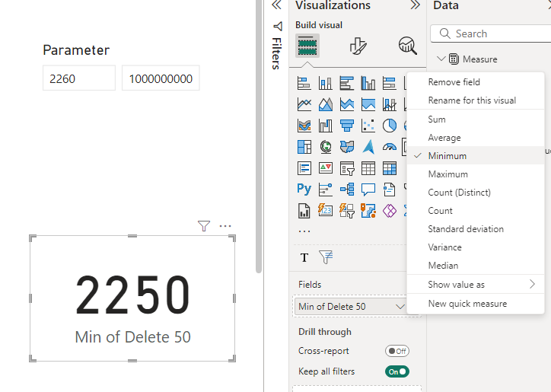Collapse the Measure table in Data pane
551x392 pixels.
pyautogui.click(x=441, y=59)
